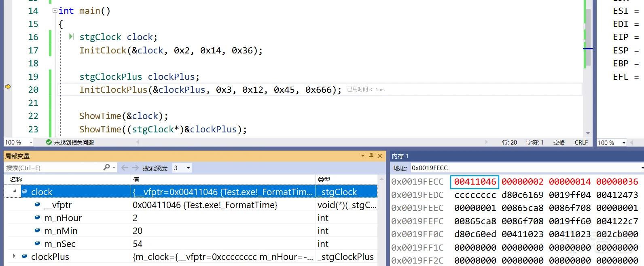Select the 内存 1 memory tab
The image size is (644, 266).
400,156
